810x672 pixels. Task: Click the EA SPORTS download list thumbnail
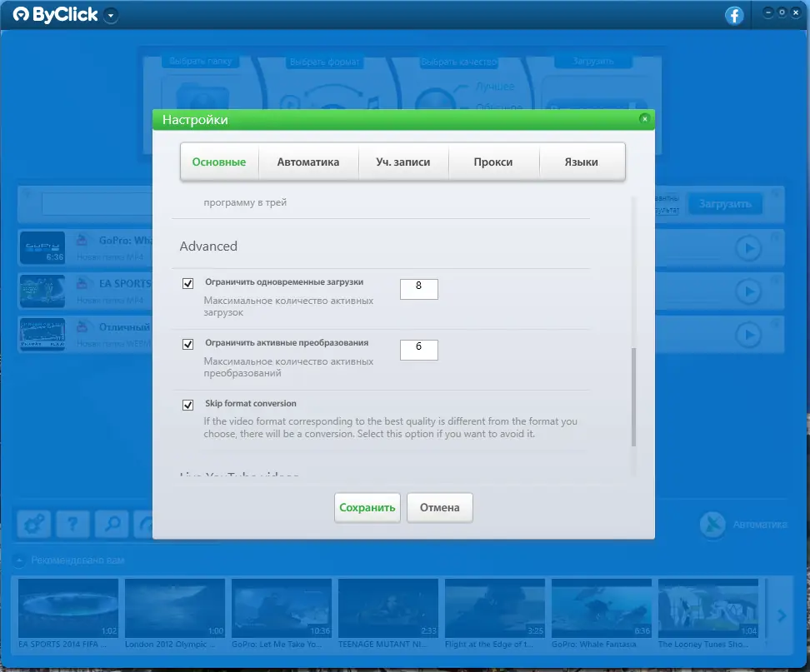42,291
